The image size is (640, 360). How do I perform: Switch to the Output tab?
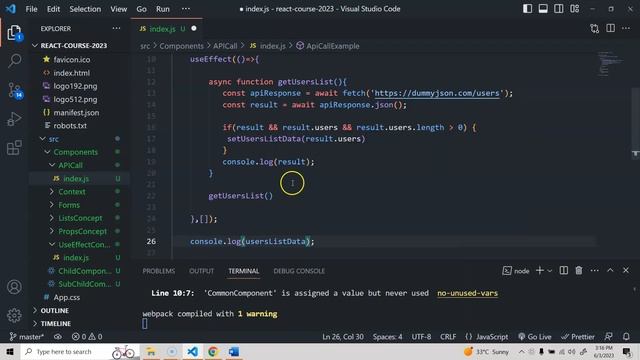pyautogui.click(x=201, y=271)
